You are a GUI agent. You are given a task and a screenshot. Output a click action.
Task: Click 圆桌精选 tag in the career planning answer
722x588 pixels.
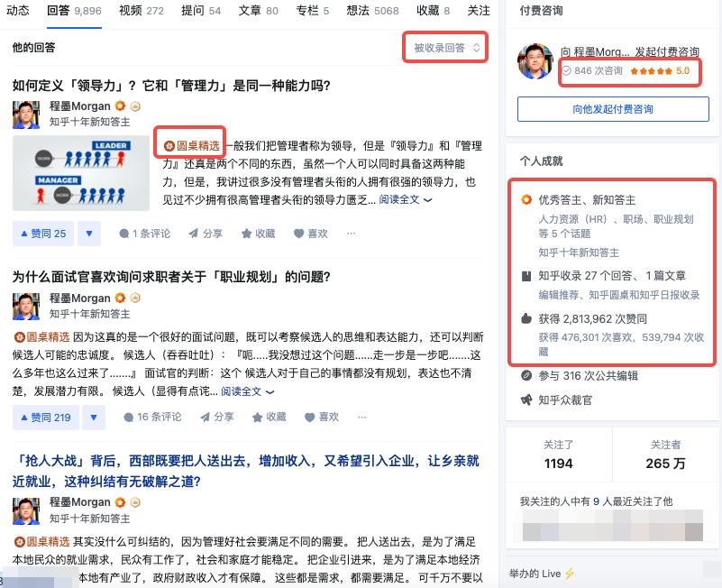point(41,337)
